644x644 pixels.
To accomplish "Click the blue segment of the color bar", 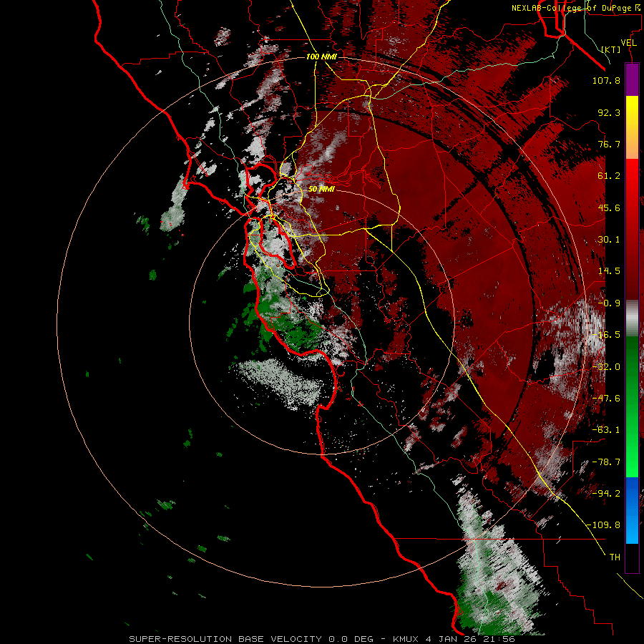I will pos(632,510).
